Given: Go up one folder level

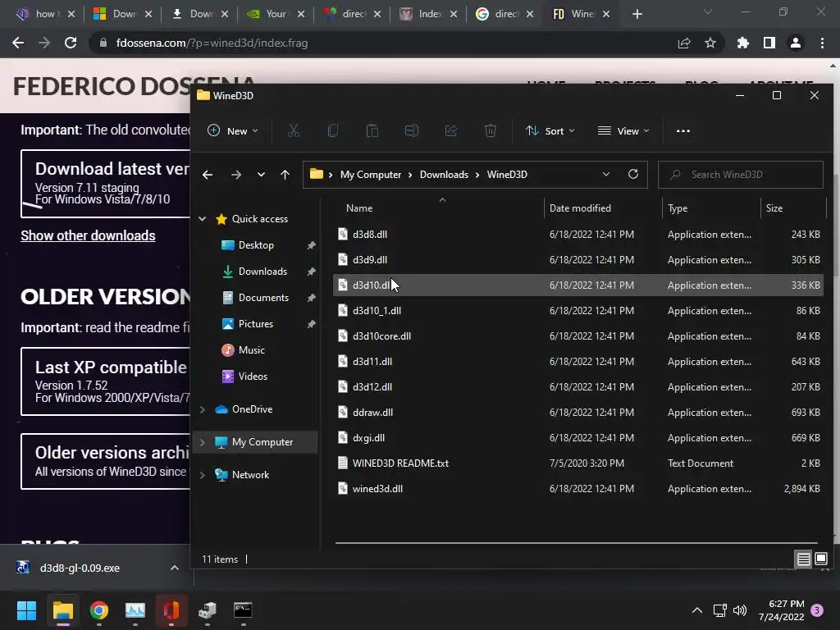Looking at the screenshot, I should (x=285, y=175).
